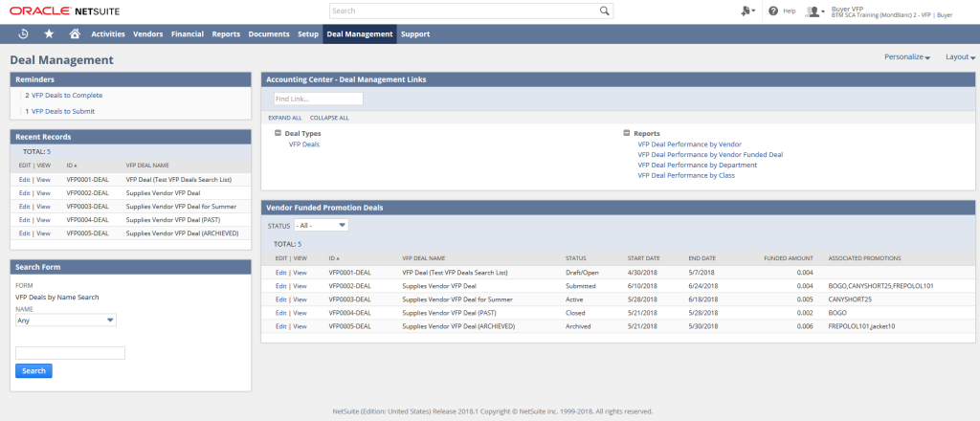View VFP0002-DEAL in Vendor Funded Promotion Deals
980x421 pixels.
coord(300,286)
